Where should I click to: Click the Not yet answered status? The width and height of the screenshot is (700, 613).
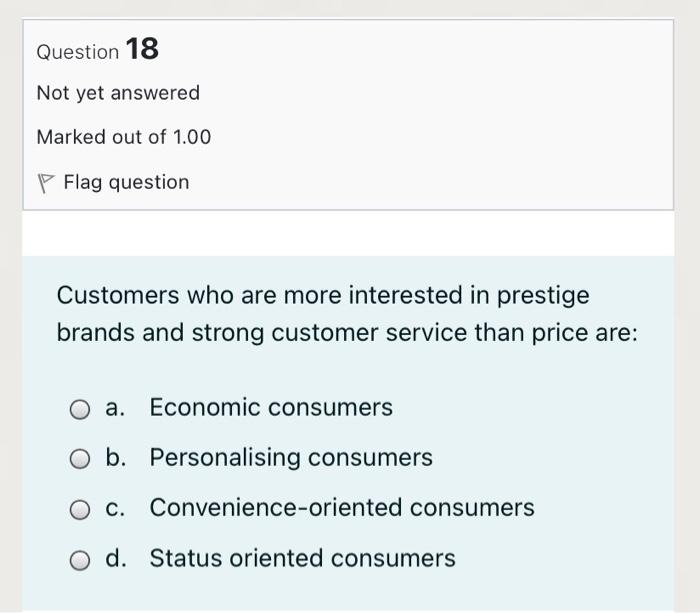point(118,93)
